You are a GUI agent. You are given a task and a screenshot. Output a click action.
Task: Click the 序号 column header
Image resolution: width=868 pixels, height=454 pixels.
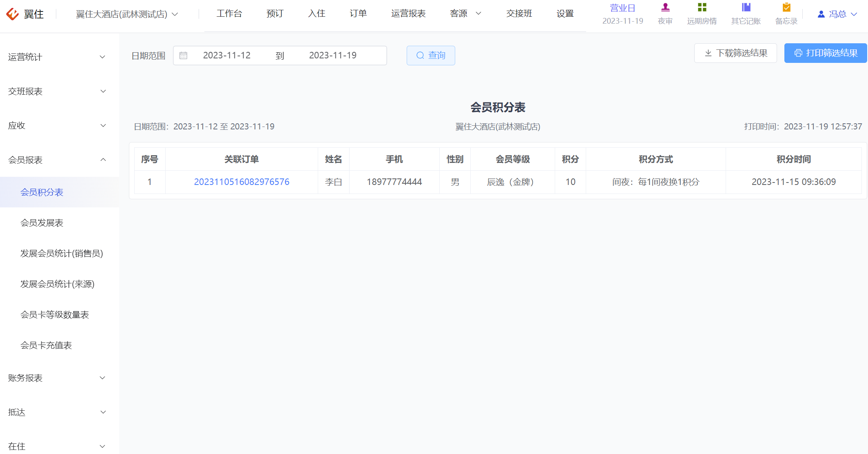[150, 159]
